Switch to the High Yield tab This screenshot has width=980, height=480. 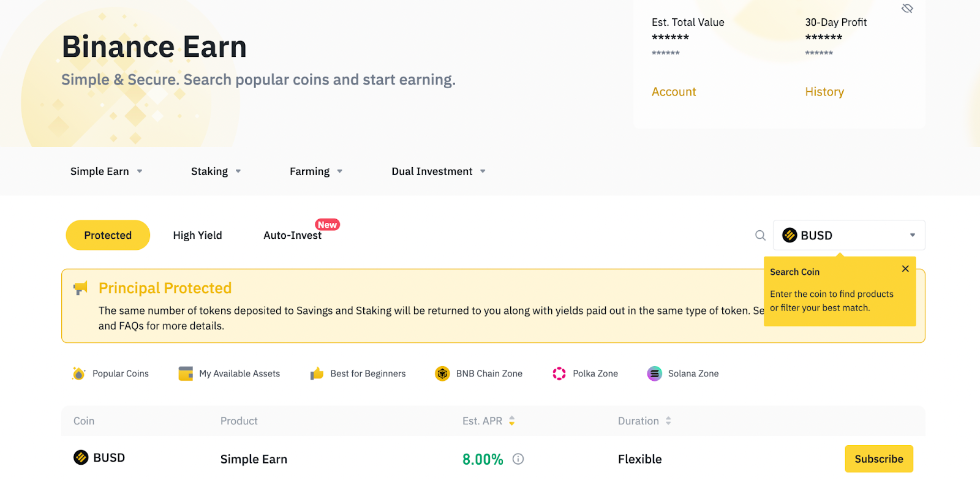tap(197, 235)
